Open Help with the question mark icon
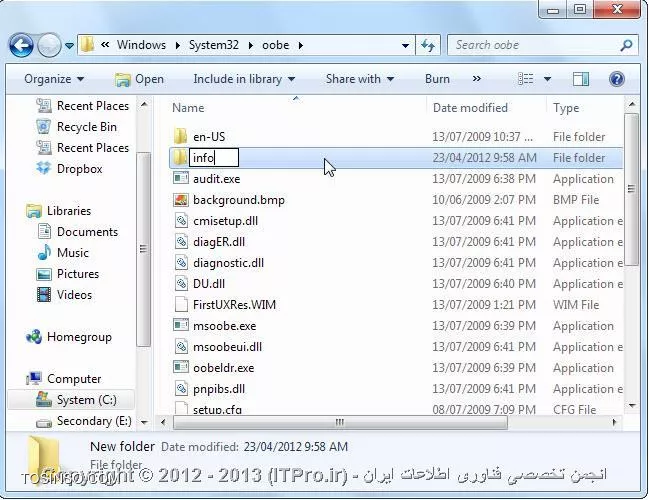The image size is (649, 500). [x=617, y=79]
